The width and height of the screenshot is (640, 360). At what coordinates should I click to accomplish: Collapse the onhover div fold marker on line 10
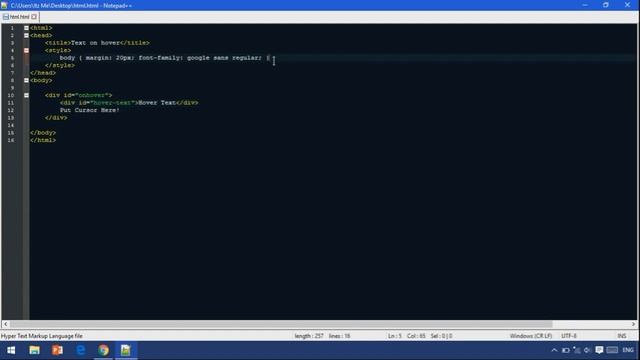coord(26,96)
